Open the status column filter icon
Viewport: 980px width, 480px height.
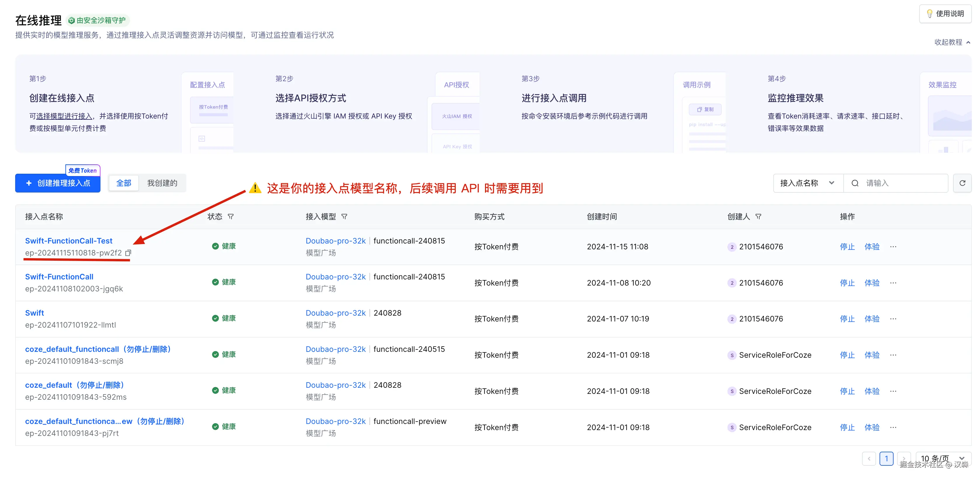[230, 216]
